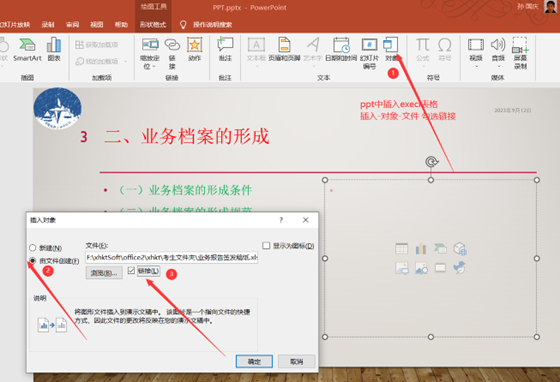Click the 3D Models placeholder icon
This screenshot has height=382, width=560.
tap(460, 248)
